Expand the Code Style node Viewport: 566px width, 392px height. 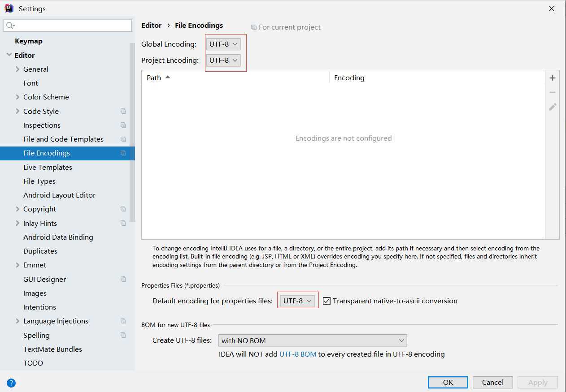pos(17,111)
